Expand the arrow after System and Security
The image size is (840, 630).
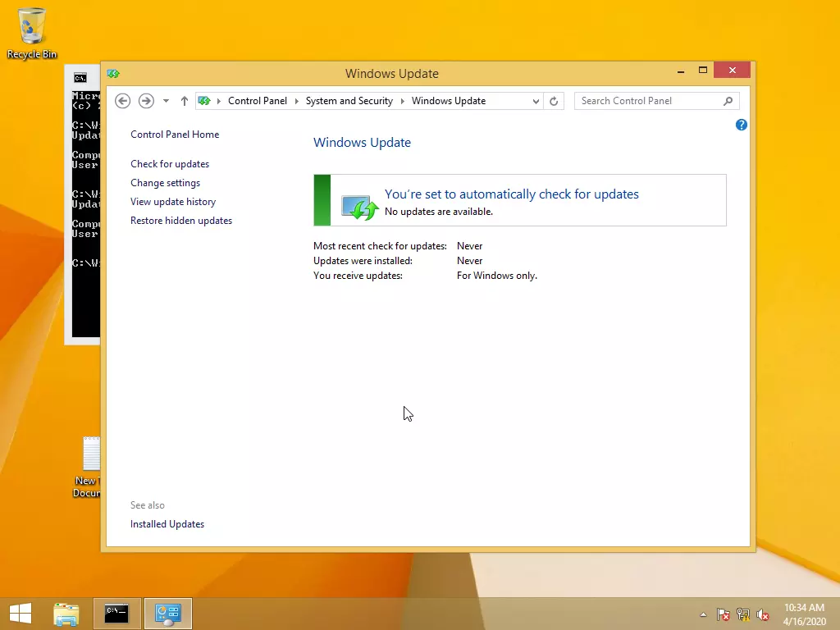click(402, 101)
